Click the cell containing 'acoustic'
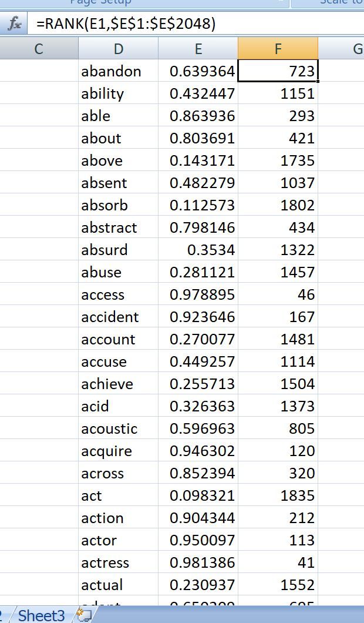 (x=118, y=428)
